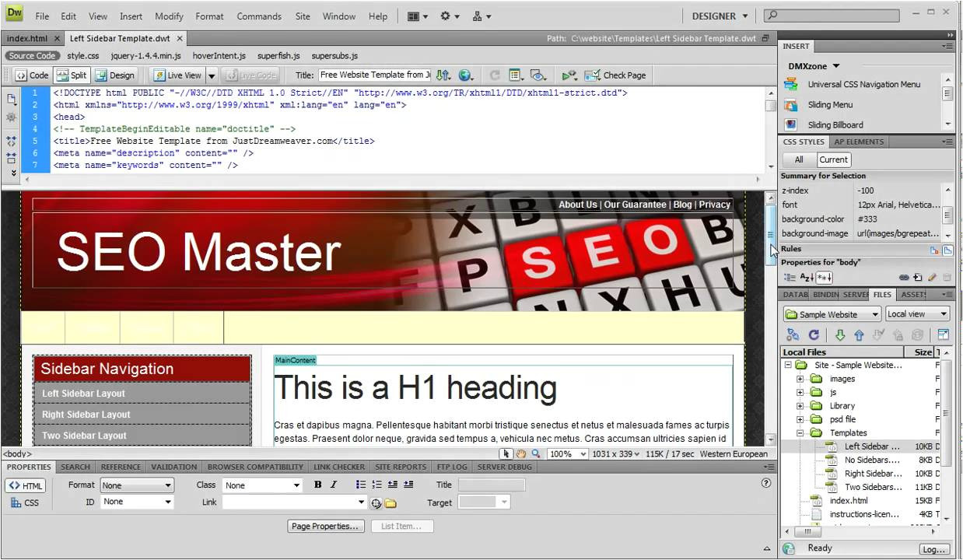Toggle Bold formatting in Properties panel
This screenshot has height=560, width=963.
click(x=317, y=485)
